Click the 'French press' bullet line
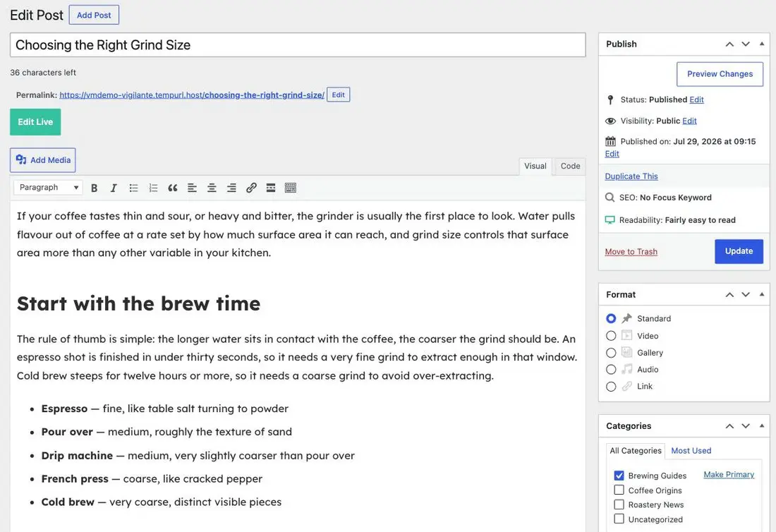Screen dimensions: 776x532 tap(152, 479)
